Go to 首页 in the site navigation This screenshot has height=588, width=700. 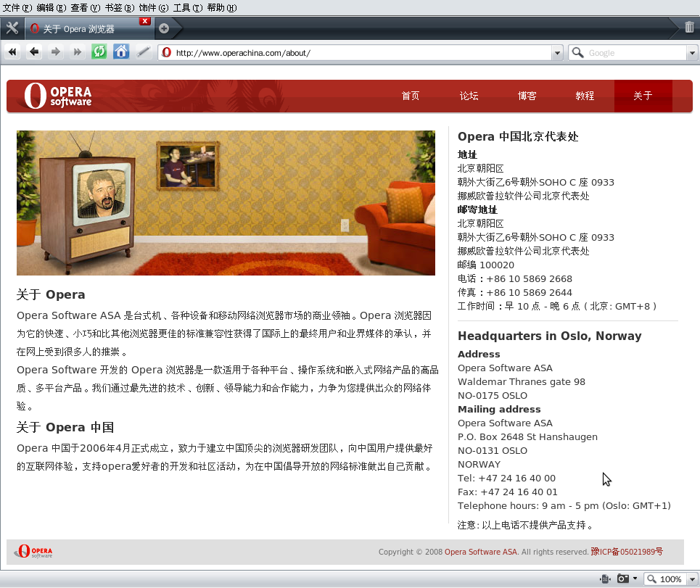[411, 96]
